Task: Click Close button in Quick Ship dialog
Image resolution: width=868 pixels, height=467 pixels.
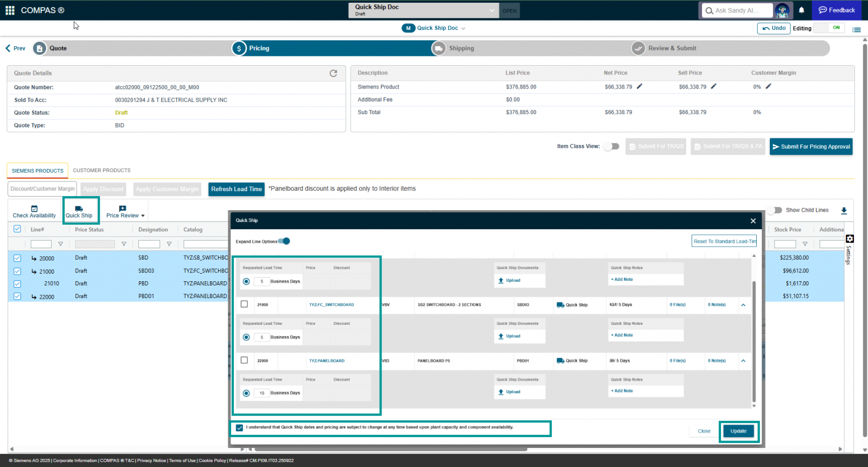Action: click(704, 431)
